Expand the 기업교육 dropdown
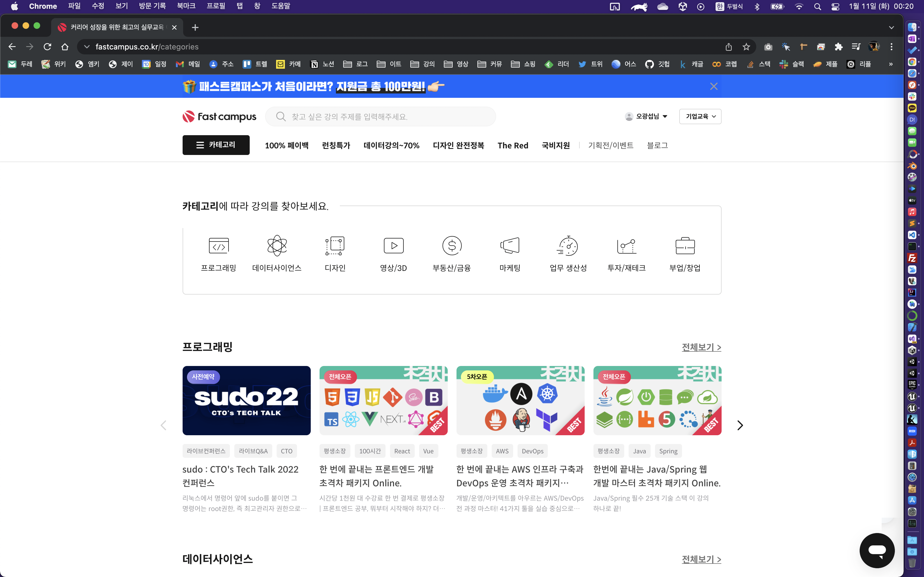The image size is (924, 577). point(700,116)
